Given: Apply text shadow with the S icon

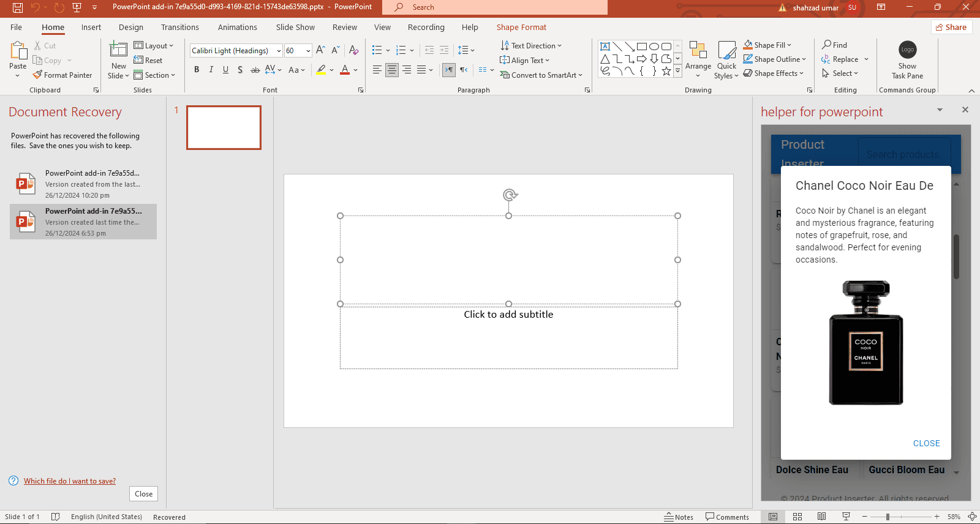Looking at the screenshot, I should (240, 70).
